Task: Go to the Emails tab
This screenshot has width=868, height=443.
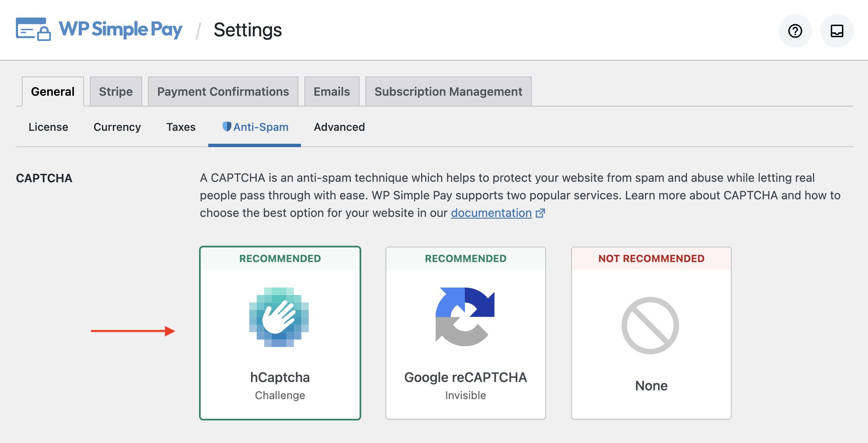Action: point(332,92)
